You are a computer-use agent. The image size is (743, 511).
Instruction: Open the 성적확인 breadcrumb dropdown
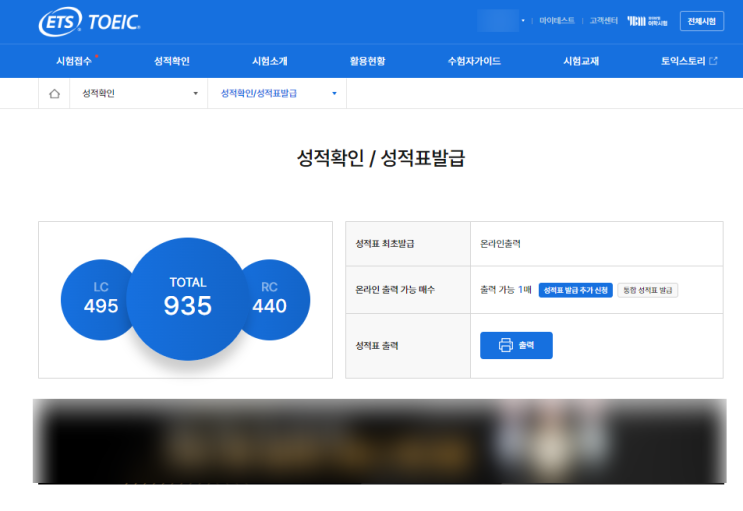[x=139, y=93]
